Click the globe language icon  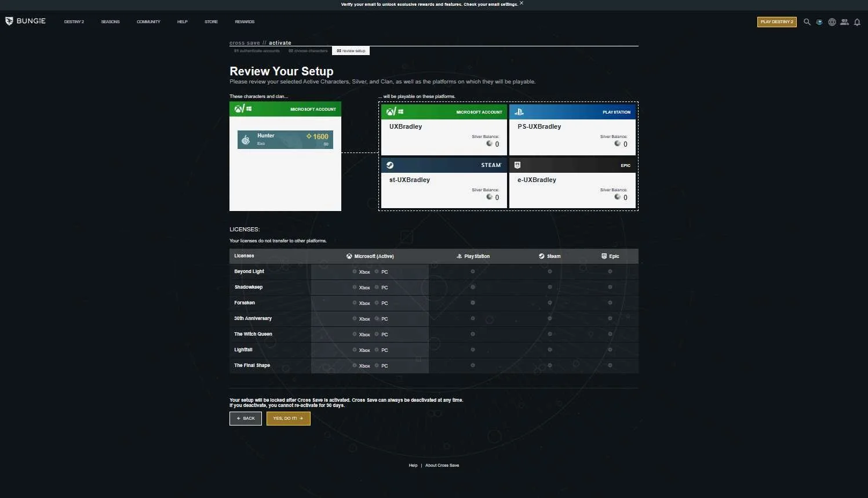click(x=832, y=22)
